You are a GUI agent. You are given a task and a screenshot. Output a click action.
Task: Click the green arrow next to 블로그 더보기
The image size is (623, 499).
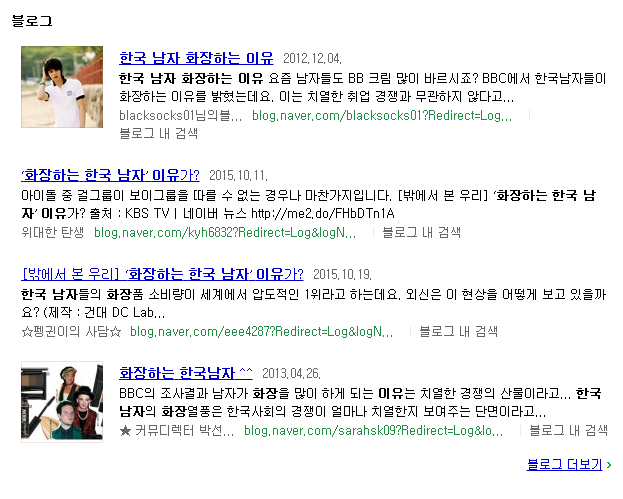[x=609, y=464]
